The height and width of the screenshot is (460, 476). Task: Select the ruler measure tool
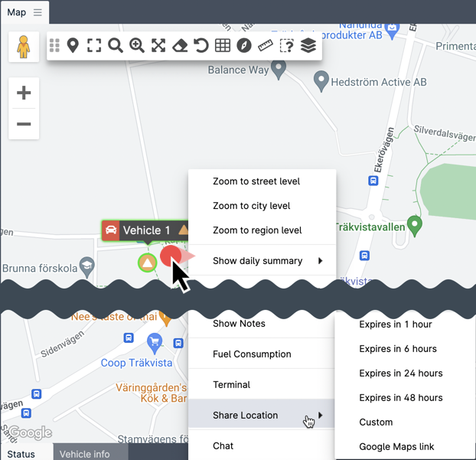point(266,46)
